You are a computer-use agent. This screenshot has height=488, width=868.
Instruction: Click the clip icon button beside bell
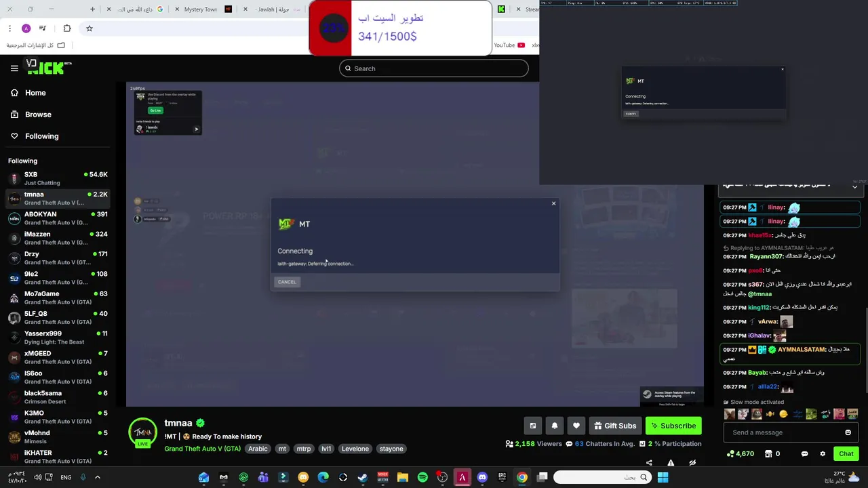pos(533,426)
